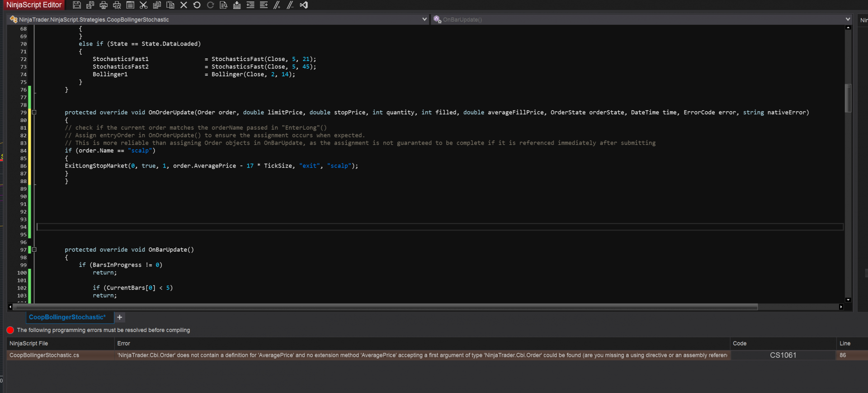Increase line indent using the toolbar
Screen dimensions: 868x393
pos(264,5)
